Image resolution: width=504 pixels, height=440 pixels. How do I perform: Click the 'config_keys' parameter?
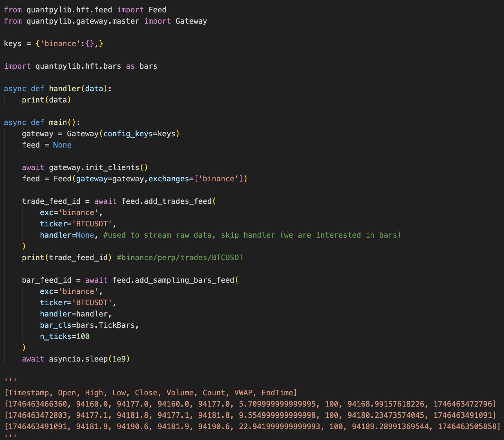coord(128,134)
